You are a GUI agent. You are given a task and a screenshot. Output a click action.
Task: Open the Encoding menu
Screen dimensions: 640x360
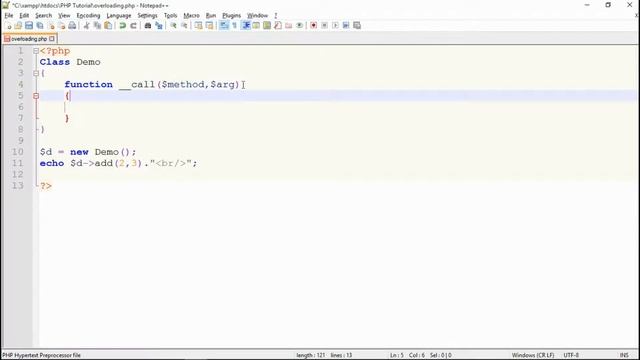[88, 16]
